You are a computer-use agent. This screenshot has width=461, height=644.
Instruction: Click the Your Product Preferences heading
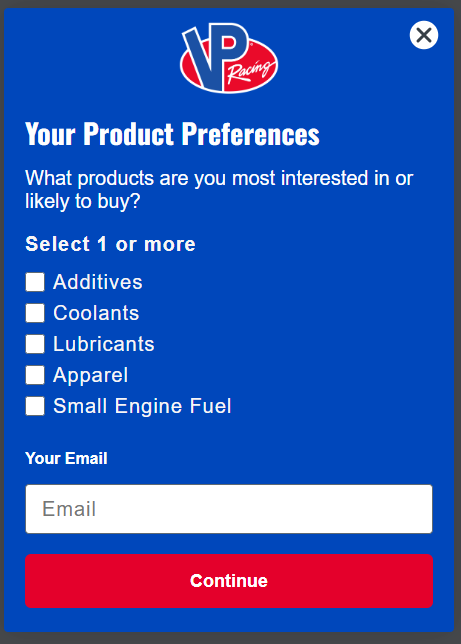pos(172,134)
